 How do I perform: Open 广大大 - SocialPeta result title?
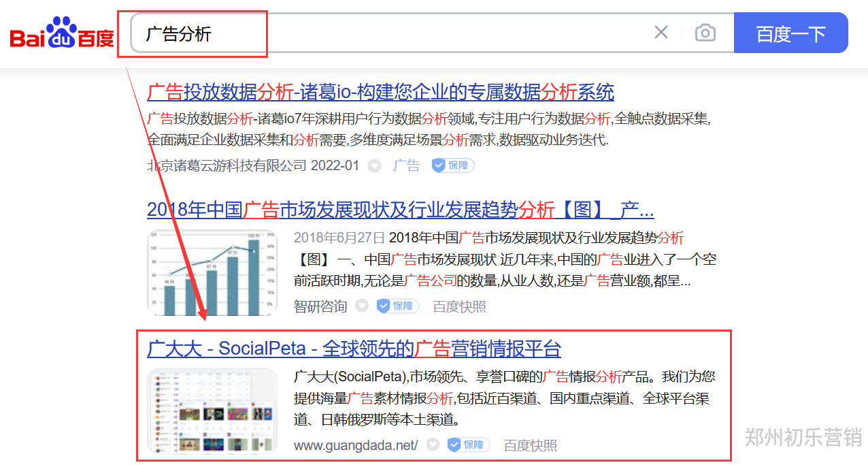[354, 349]
